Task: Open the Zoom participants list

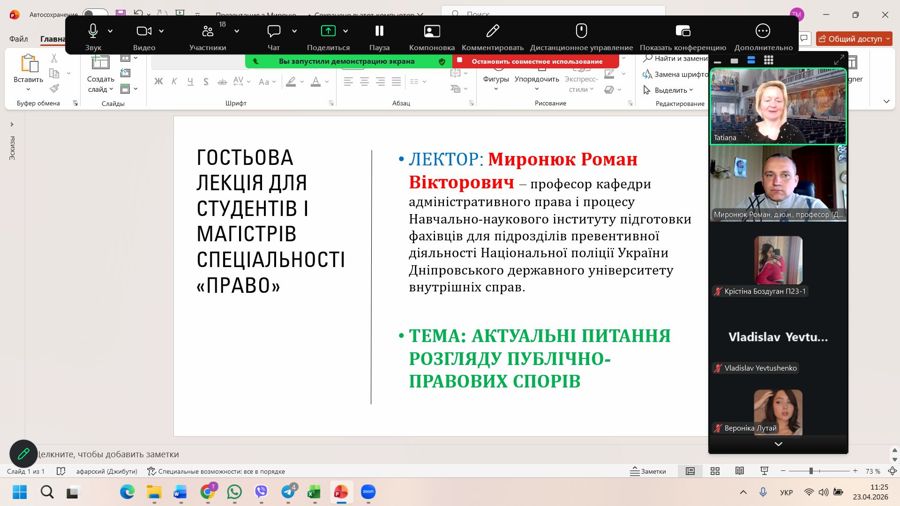Action: 207,32
